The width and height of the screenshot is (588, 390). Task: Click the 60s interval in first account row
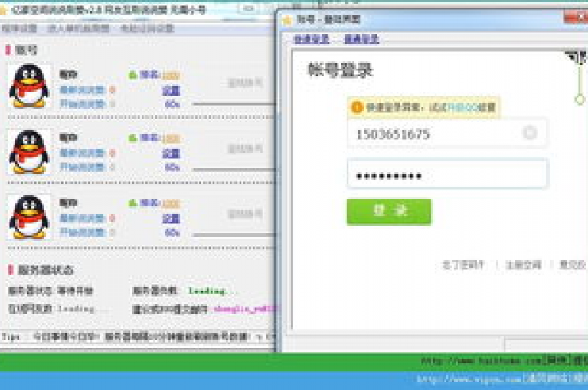(x=172, y=105)
